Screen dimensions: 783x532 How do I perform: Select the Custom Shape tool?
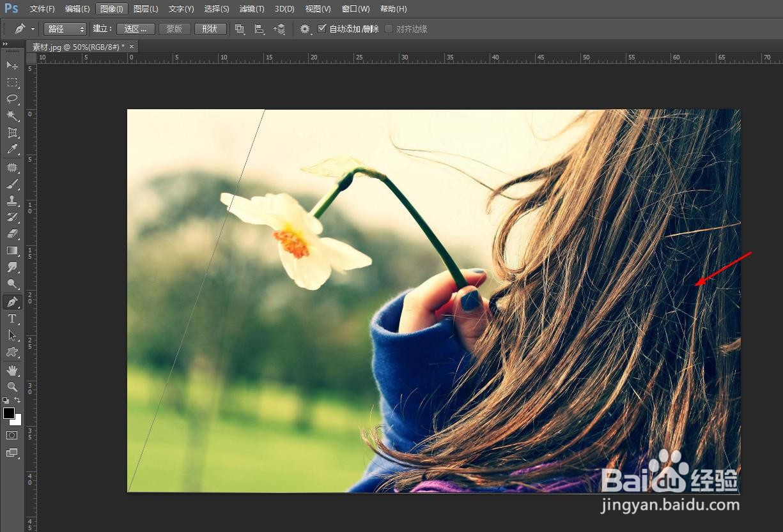(x=12, y=352)
